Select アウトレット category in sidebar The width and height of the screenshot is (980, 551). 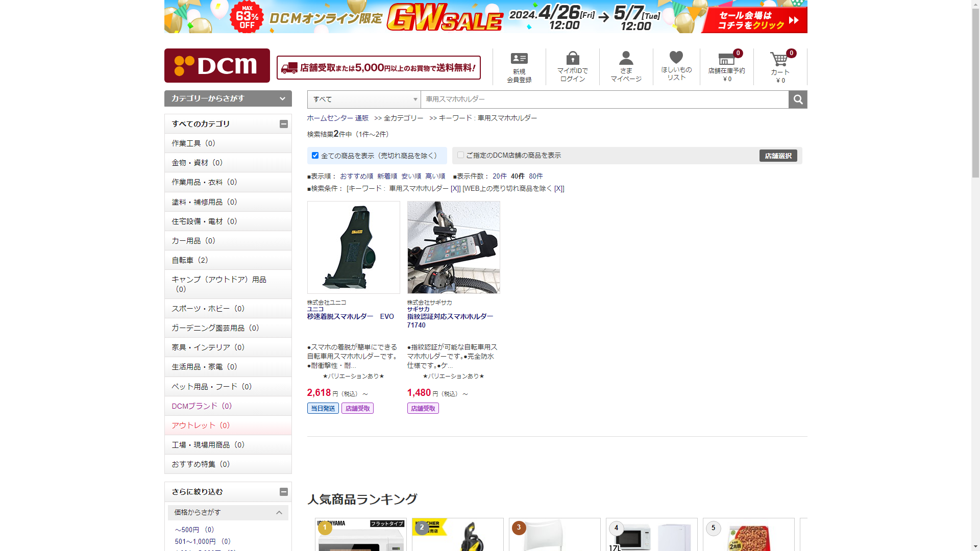pyautogui.click(x=200, y=425)
